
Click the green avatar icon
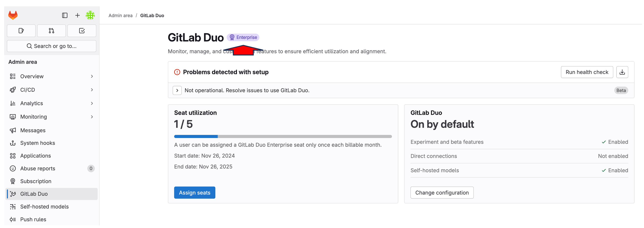click(91, 15)
